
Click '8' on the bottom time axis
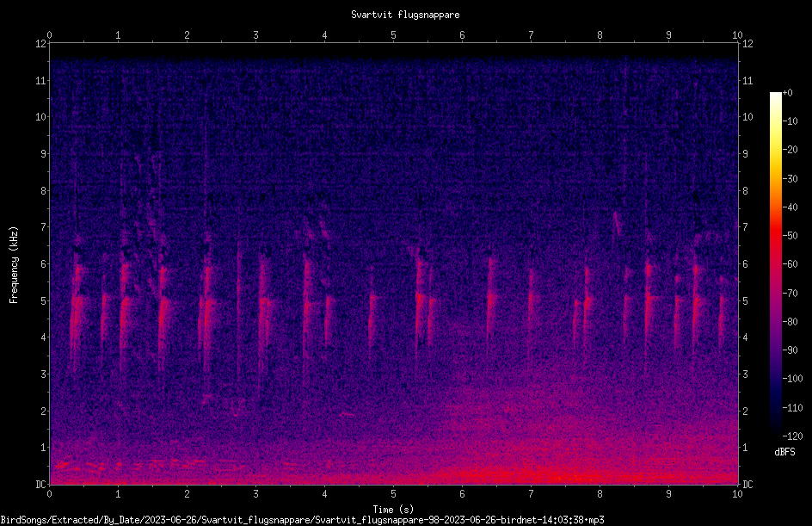[x=600, y=494]
